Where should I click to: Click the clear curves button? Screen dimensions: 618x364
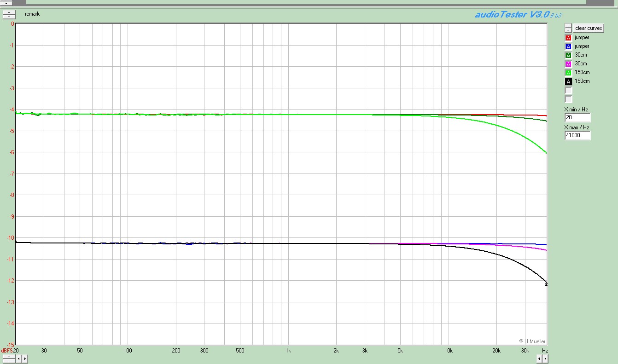coord(588,28)
